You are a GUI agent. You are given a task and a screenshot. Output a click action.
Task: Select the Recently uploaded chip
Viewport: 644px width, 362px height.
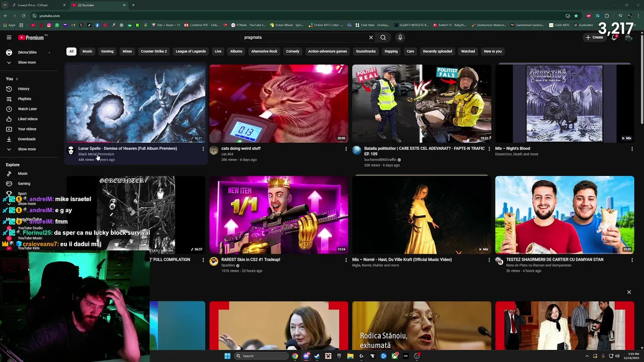(x=437, y=51)
